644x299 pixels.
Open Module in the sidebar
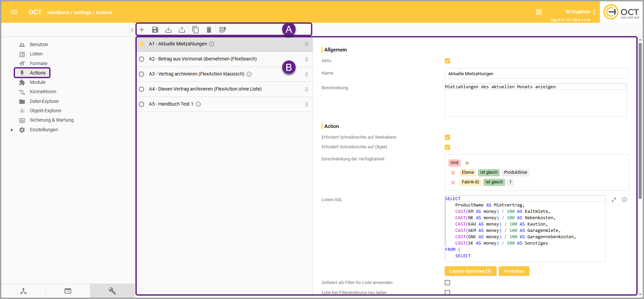[37, 82]
